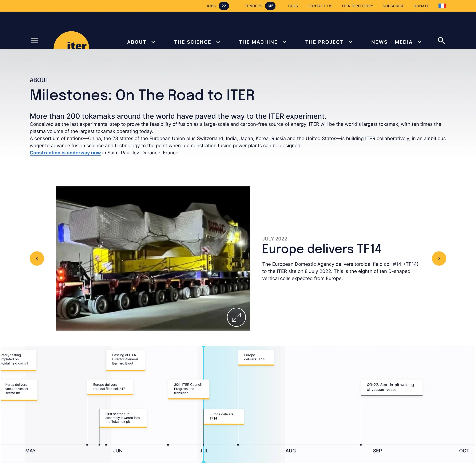Follow 'Construction is underway now' link
Screen dimensions: 476x467
[x=65, y=153]
